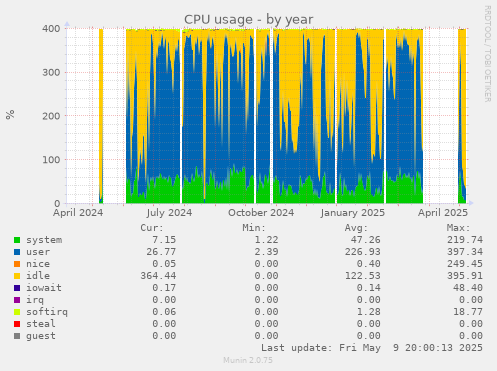Click the dark blue iowait legend swatch
This screenshot has width=497, height=371.
[x=17, y=288]
